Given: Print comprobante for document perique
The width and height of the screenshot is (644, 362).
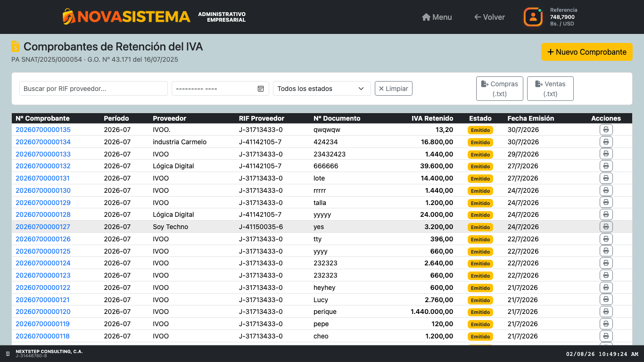Looking at the screenshot, I should coord(606,312).
